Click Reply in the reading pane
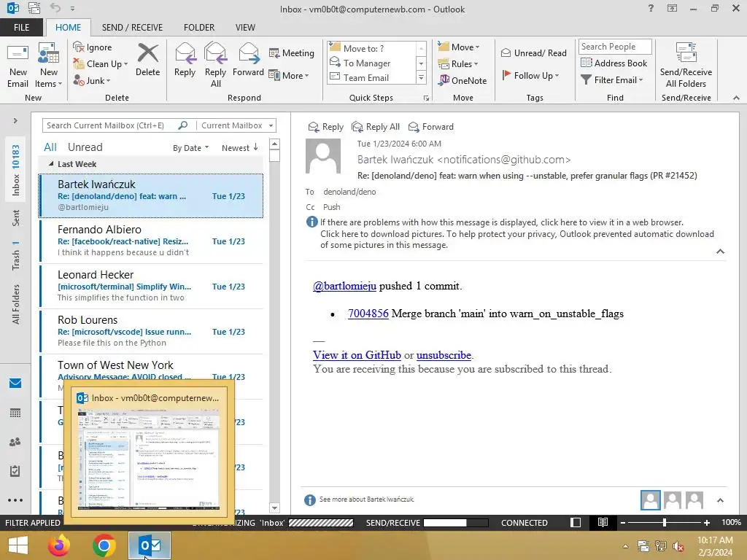This screenshot has width=747, height=560. pos(325,127)
